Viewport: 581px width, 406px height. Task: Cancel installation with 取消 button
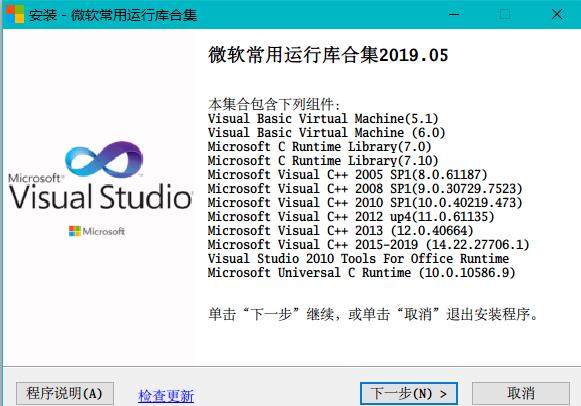click(521, 393)
